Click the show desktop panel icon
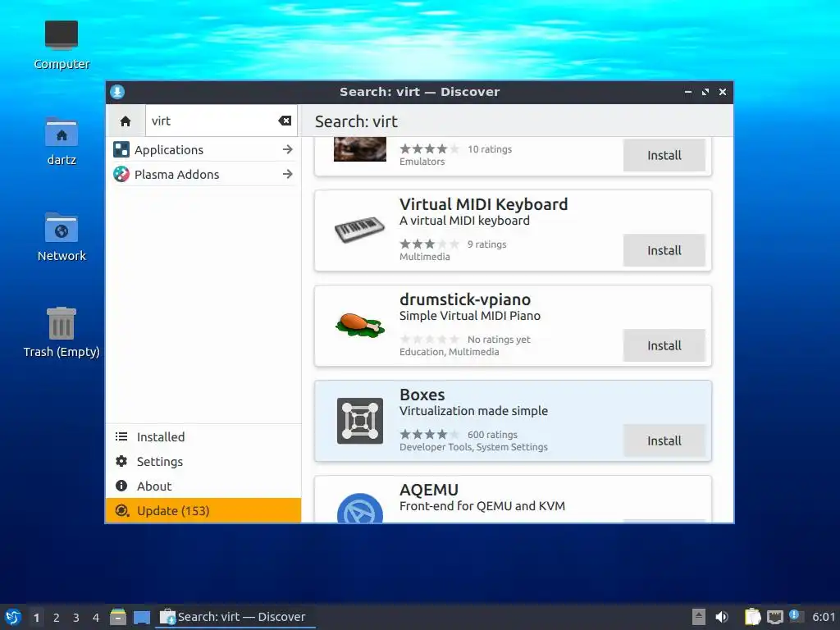 click(x=142, y=618)
